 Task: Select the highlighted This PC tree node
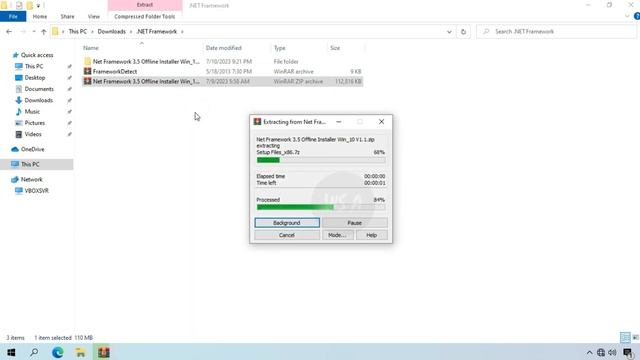37,164
